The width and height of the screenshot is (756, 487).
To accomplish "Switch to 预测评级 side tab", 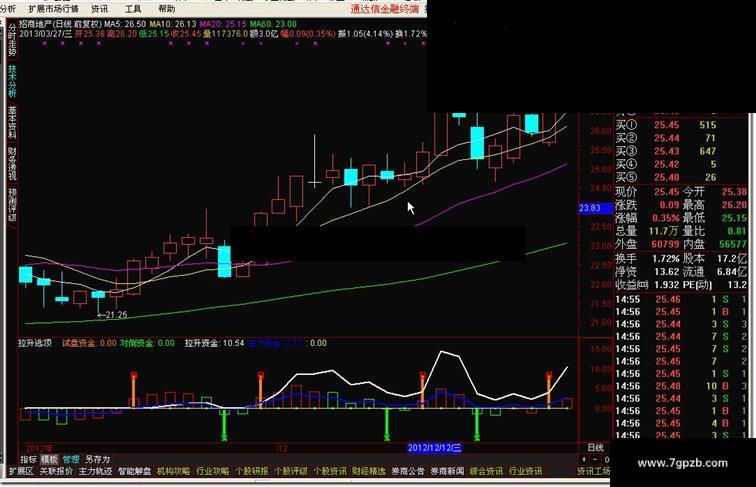I will [x=12, y=205].
